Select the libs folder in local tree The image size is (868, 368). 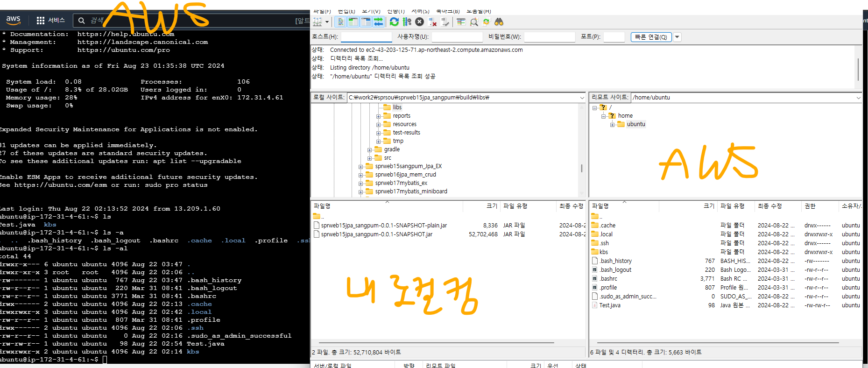pyautogui.click(x=397, y=107)
